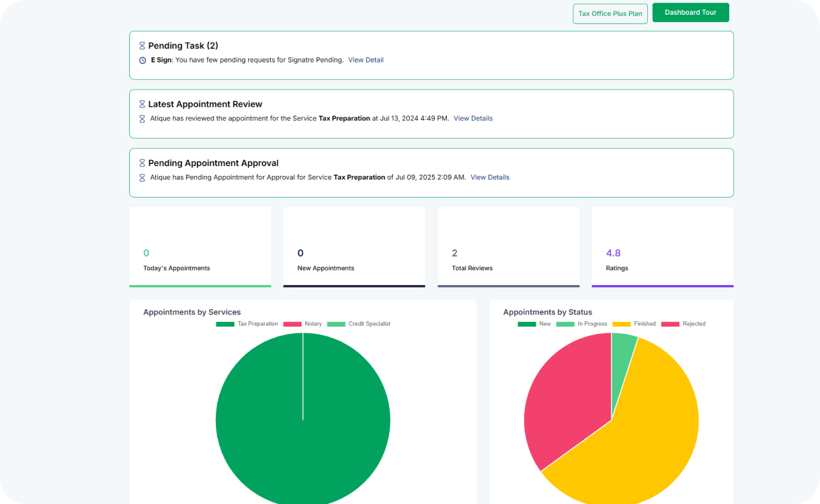Open the Tax Office Plus Plan button
The image size is (820, 504).
coord(610,13)
